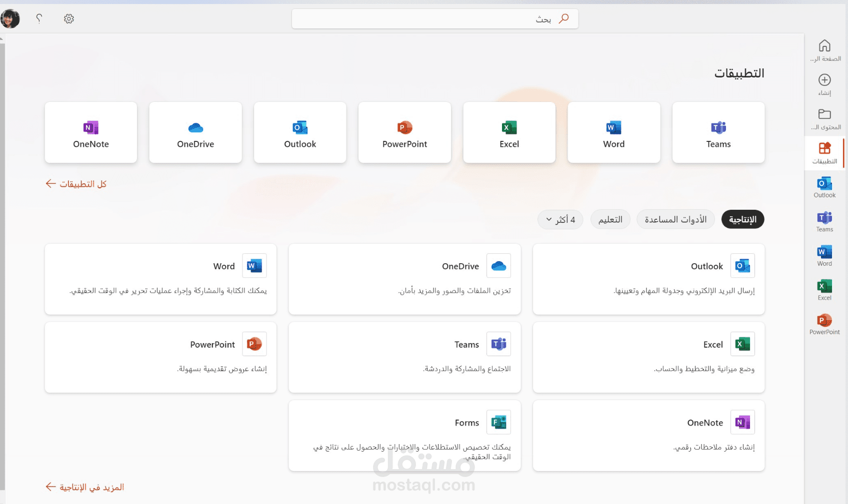Open the Home page icon in sidebar
The image size is (848, 504).
pyautogui.click(x=824, y=46)
